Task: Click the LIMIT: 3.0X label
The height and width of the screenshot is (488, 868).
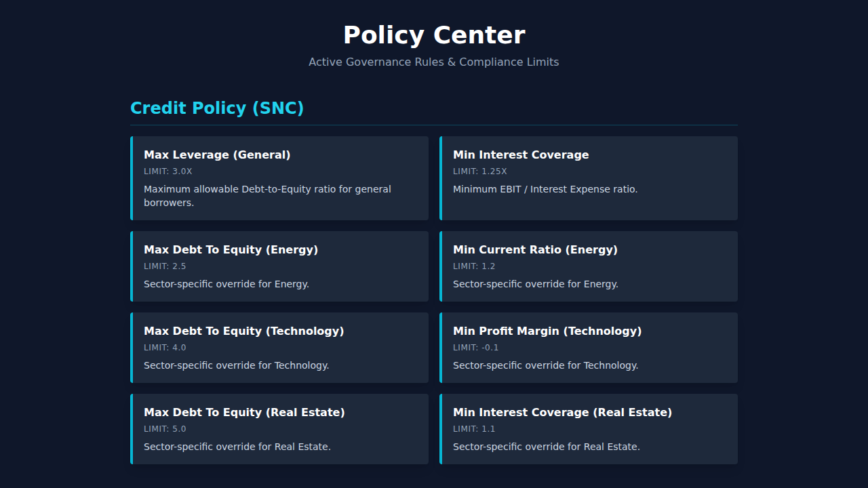Action: tap(168, 171)
